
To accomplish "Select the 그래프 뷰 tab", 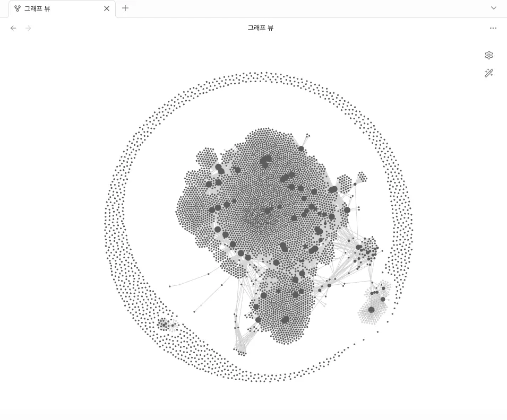I will click(x=62, y=8).
